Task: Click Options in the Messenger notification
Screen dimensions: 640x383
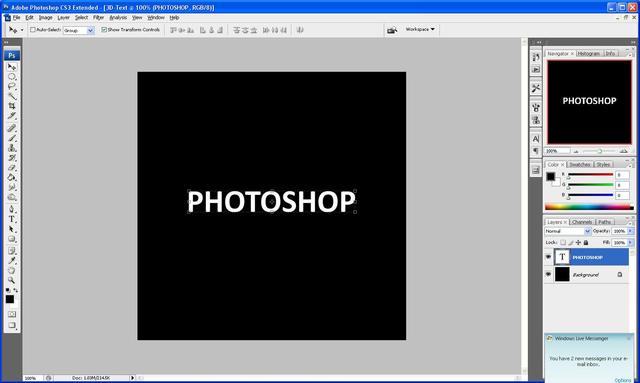Action: [622, 380]
